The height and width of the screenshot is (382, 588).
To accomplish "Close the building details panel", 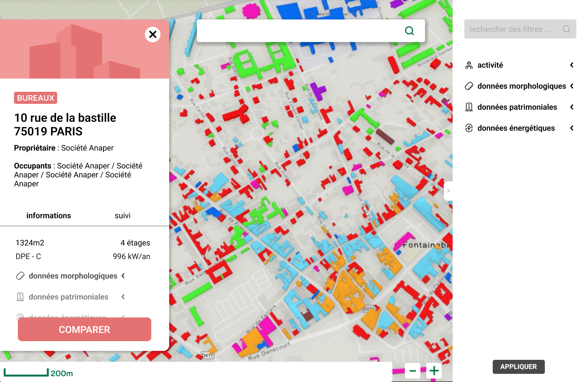I will tap(153, 35).
